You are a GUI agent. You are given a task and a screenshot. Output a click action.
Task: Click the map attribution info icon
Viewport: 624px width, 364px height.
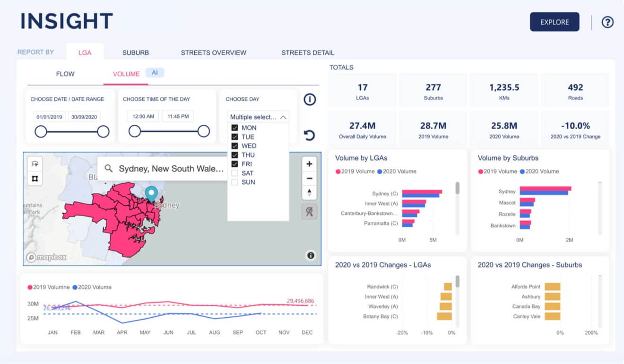(311, 255)
